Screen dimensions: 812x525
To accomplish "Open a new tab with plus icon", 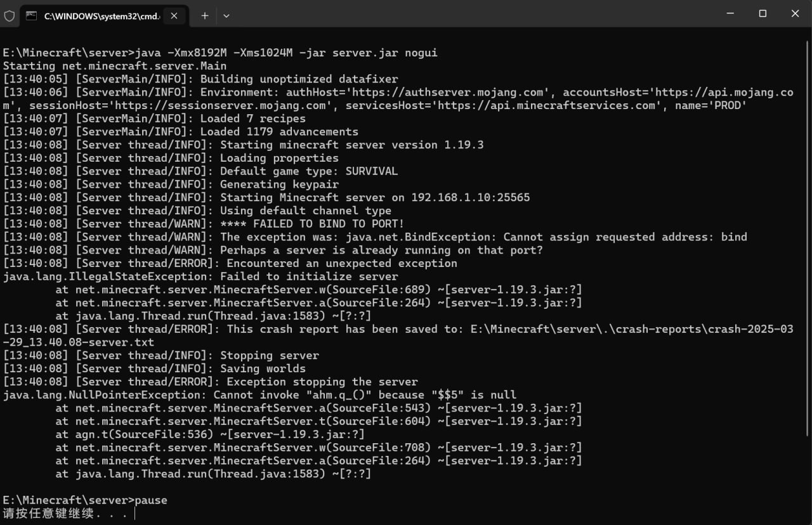I will 204,16.
